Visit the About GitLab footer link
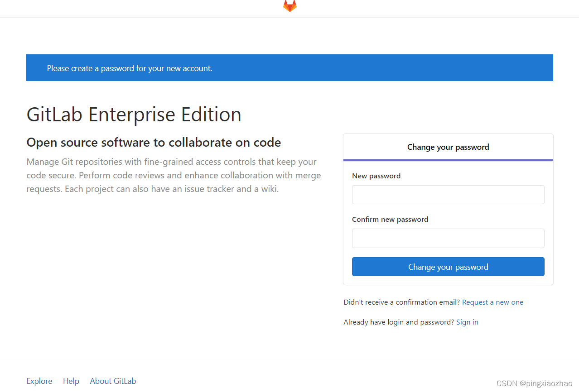This screenshot has width=579, height=392. [113, 381]
